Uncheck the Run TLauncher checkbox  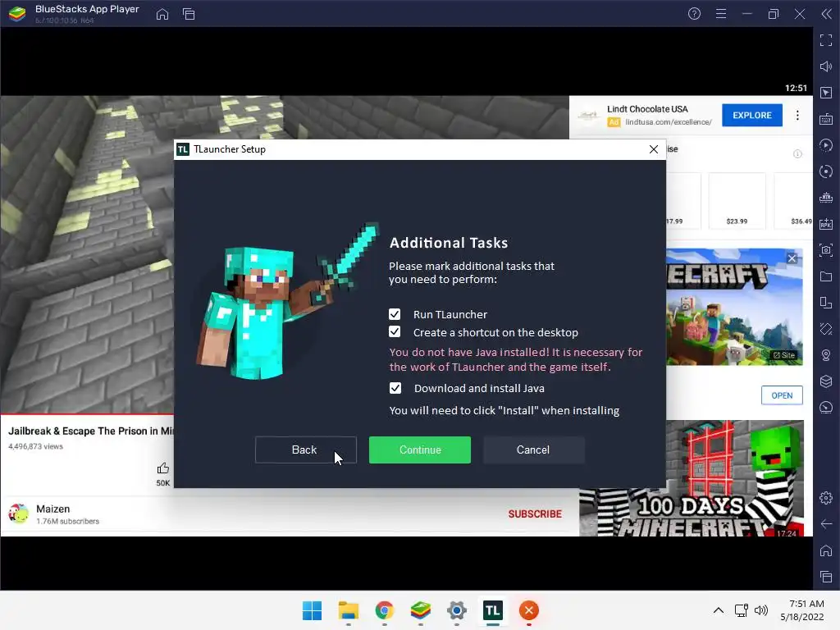395,314
